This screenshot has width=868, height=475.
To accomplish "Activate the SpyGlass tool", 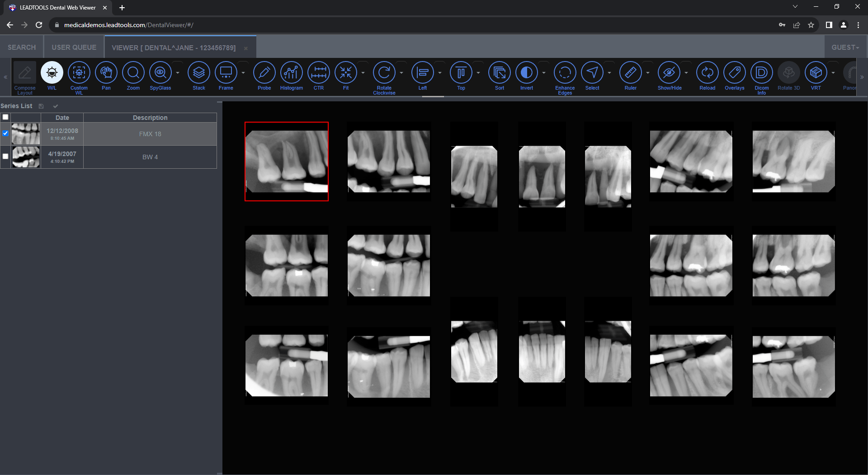I will [160, 73].
